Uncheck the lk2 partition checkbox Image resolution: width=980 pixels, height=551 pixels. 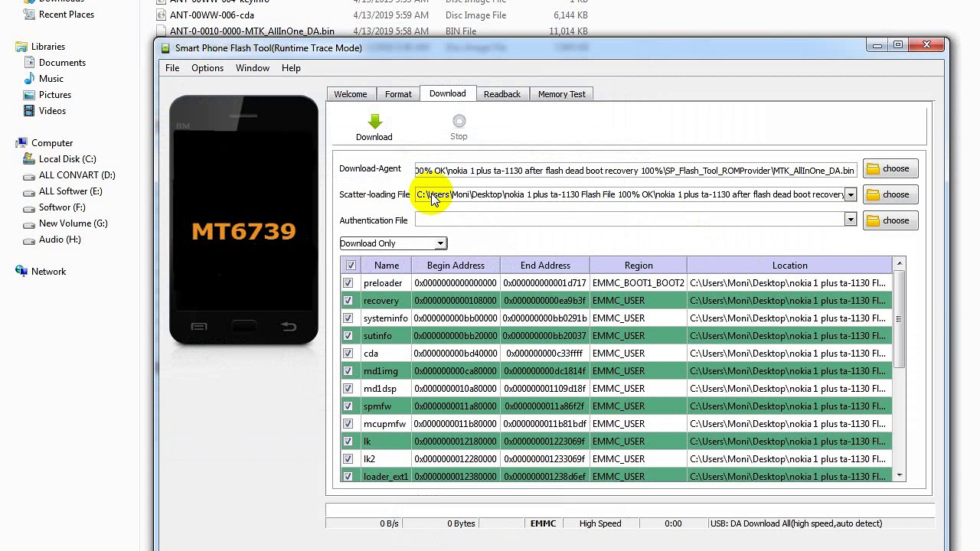348,459
